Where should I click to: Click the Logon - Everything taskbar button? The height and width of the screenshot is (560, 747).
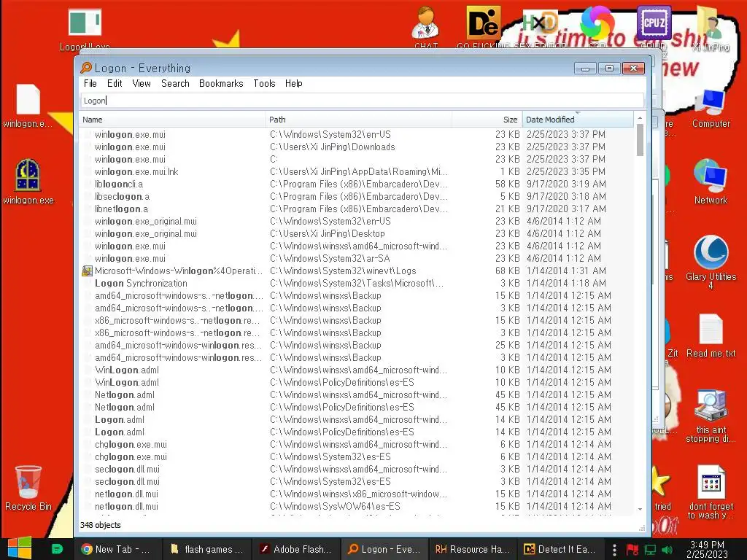click(384, 549)
